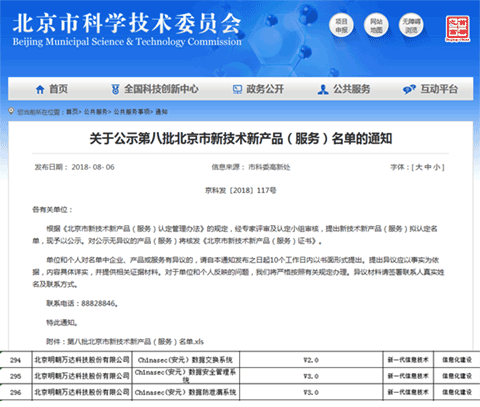Viewport: 480px width, 407px height.
Task: Click the contact phone 88828846
Action: (98, 303)
